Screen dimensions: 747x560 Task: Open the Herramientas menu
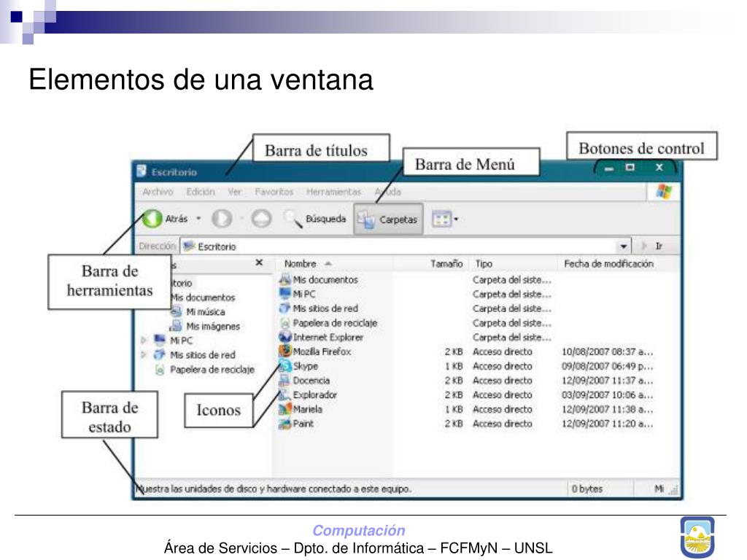pos(334,192)
